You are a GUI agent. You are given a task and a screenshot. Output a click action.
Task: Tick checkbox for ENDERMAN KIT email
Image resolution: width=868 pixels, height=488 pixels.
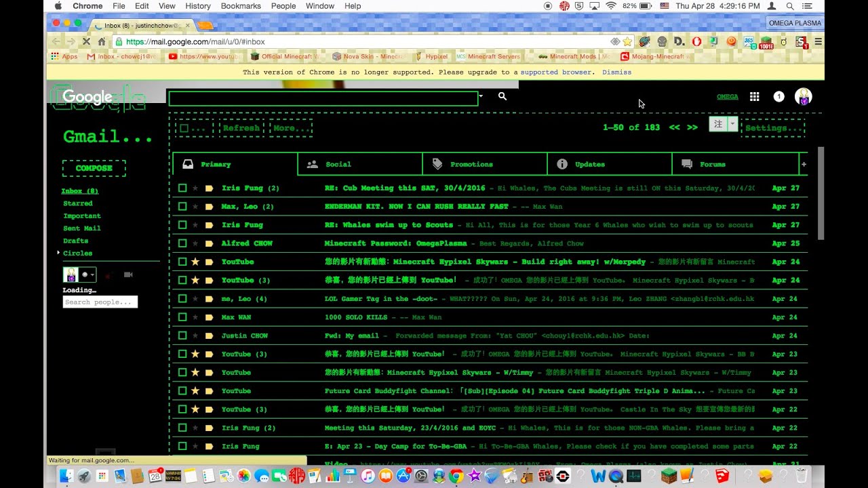(x=182, y=207)
